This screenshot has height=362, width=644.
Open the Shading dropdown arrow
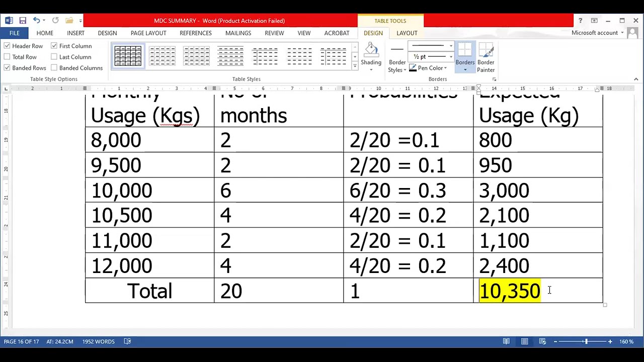tap(371, 70)
